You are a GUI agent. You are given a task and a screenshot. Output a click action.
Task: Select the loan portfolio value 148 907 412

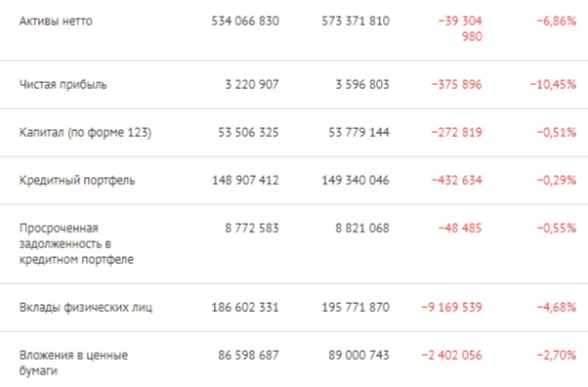[245, 181]
